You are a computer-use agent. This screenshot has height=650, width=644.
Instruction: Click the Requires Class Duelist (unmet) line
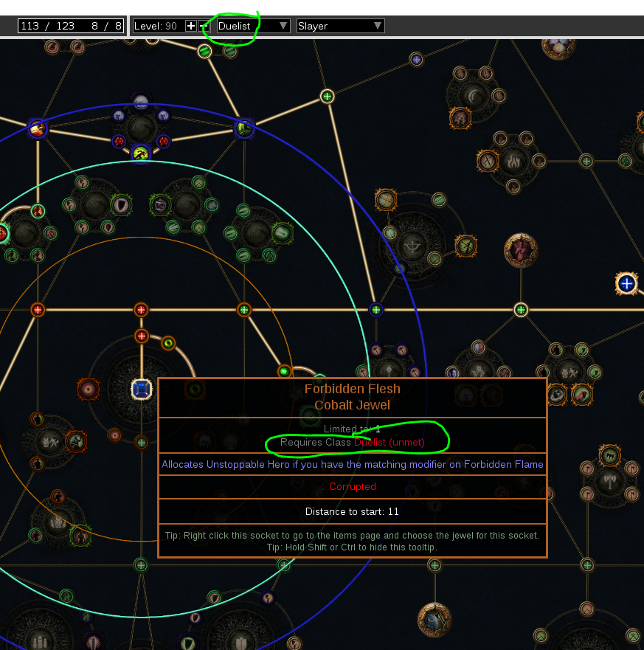pos(353,443)
